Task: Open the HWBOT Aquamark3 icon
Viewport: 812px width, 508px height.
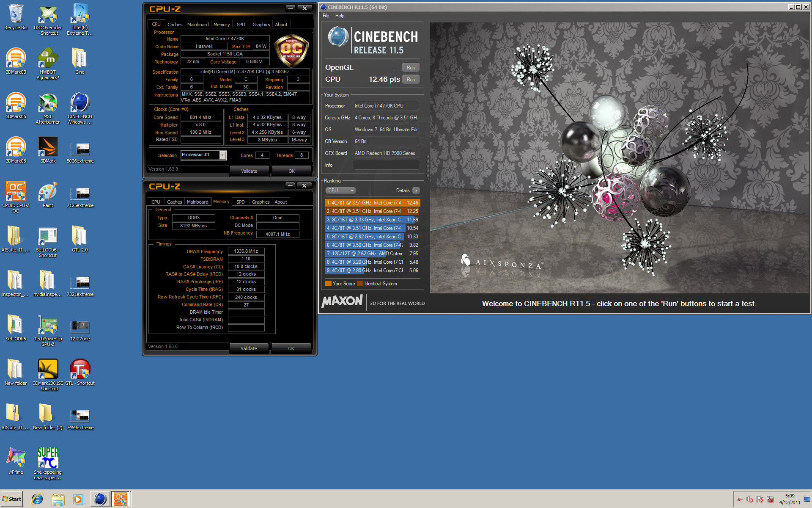Action: point(48,63)
